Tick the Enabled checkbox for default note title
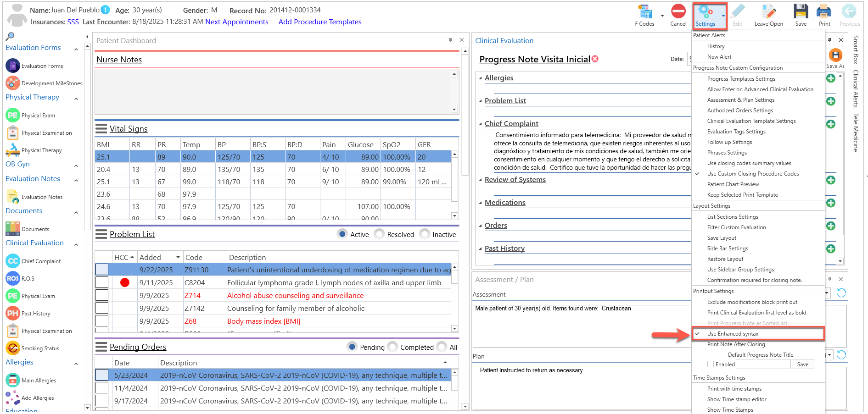The image size is (868, 414). click(x=711, y=364)
